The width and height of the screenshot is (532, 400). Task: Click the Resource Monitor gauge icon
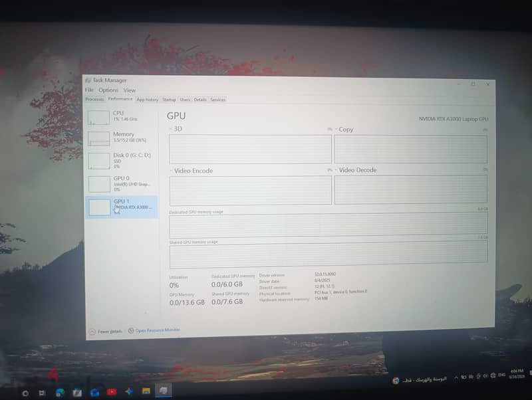pyautogui.click(x=131, y=330)
